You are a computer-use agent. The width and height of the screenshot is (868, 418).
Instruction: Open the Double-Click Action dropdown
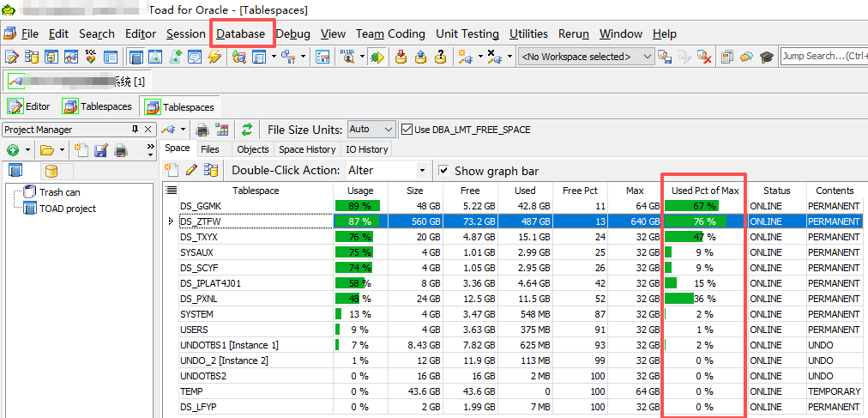coord(387,170)
